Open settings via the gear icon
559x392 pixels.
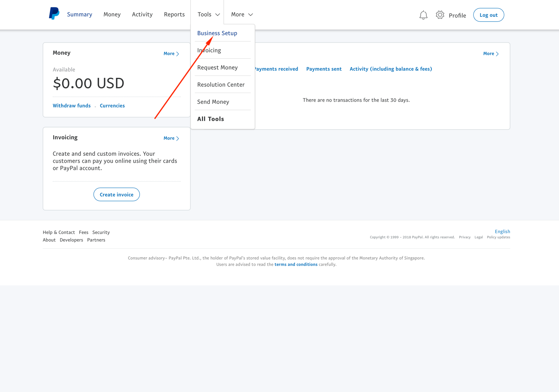coord(440,15)
